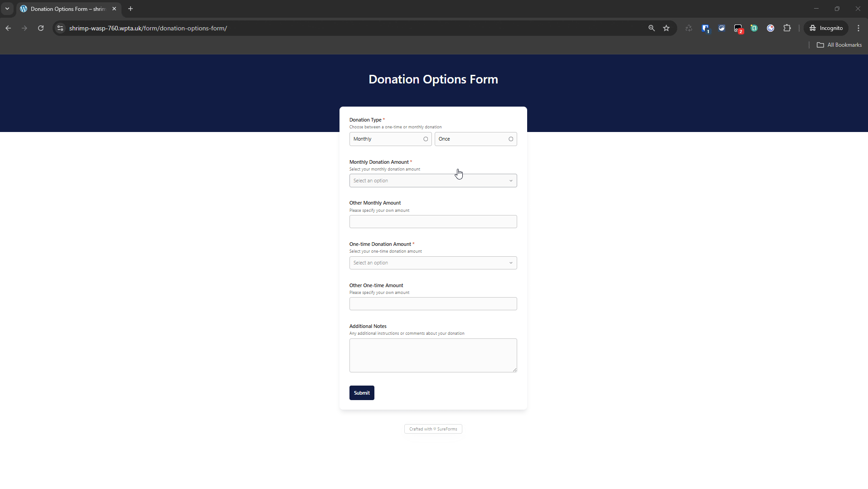
Task: Open the password manager extension with badge 1
Action: pos(705,28)
